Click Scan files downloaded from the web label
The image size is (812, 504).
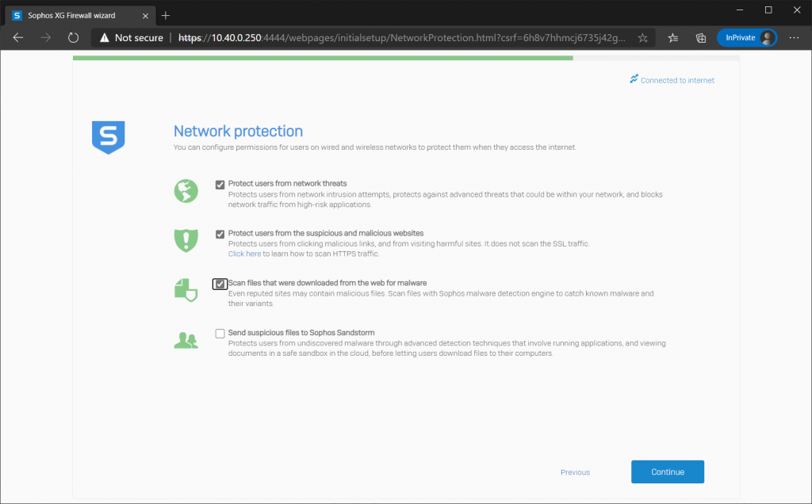(x=327, y=283)
